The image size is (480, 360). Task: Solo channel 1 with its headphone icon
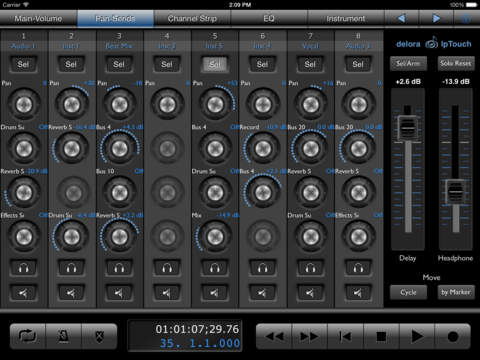click(x=23, y=268)
